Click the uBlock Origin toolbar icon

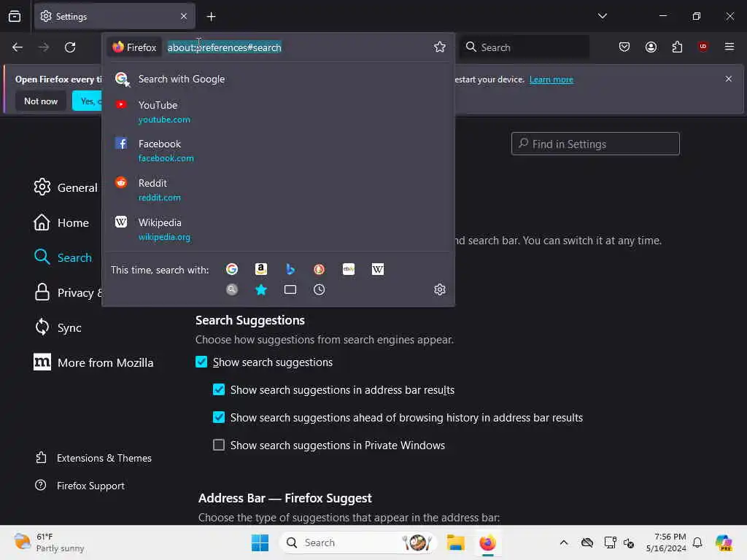pyautogui.click(x=703, y=47)
